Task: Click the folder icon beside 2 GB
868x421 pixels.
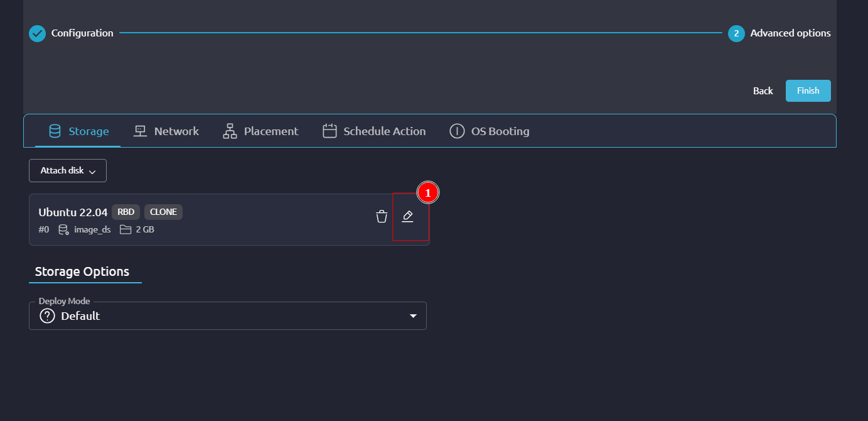Action: coord(126,229)
